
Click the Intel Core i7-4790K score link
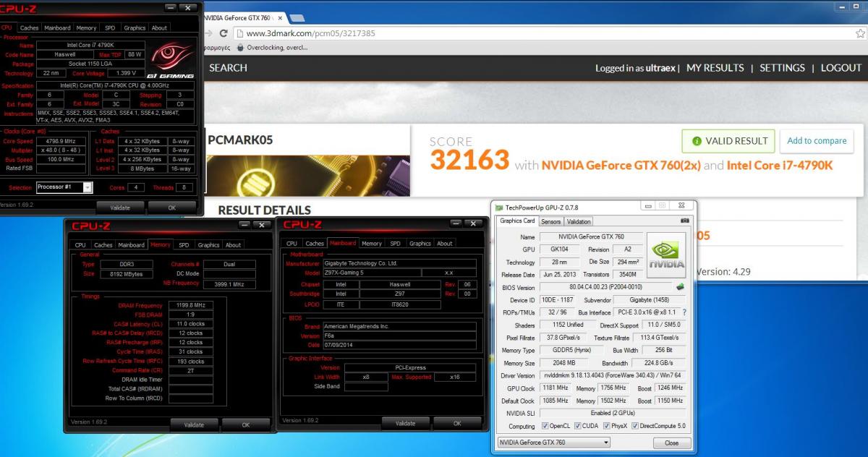pos(780,166)
